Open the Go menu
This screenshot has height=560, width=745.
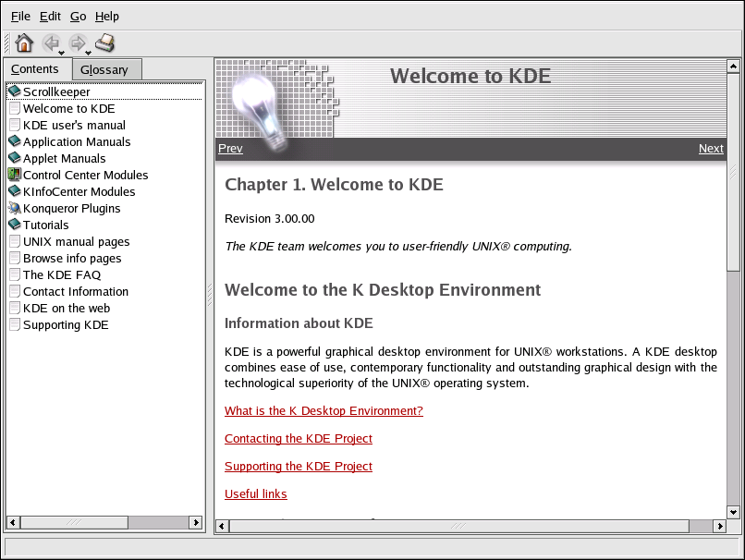79,16
